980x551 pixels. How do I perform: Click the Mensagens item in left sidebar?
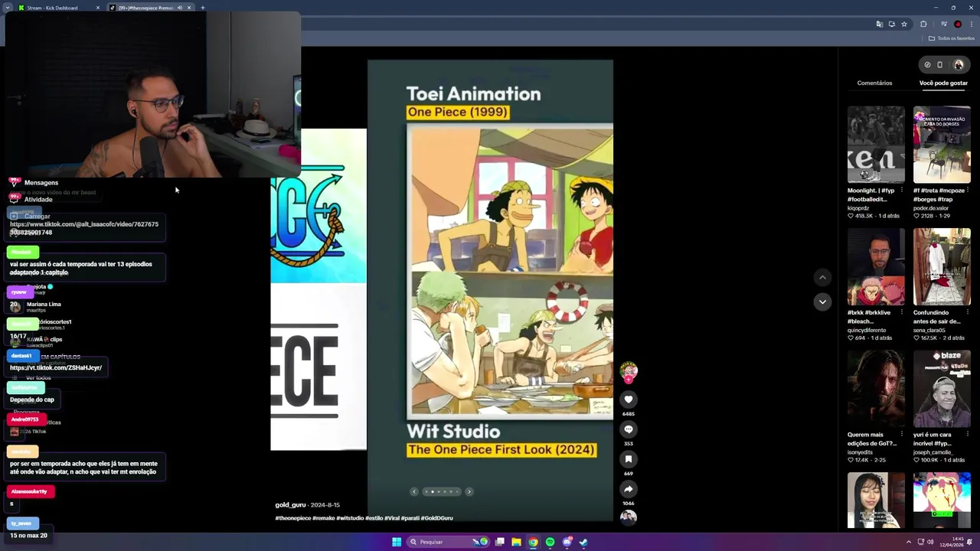click(x=41, y=183)
